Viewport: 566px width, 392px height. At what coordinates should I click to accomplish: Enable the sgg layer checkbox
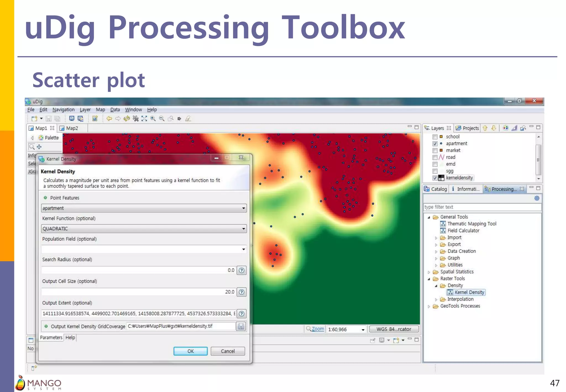pos(435,171)
